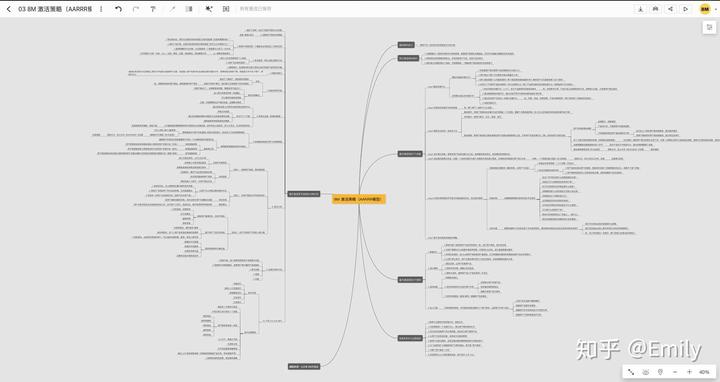Click the magic wand style icon
This screenshot has height=382, width=720.
(208, 9)
